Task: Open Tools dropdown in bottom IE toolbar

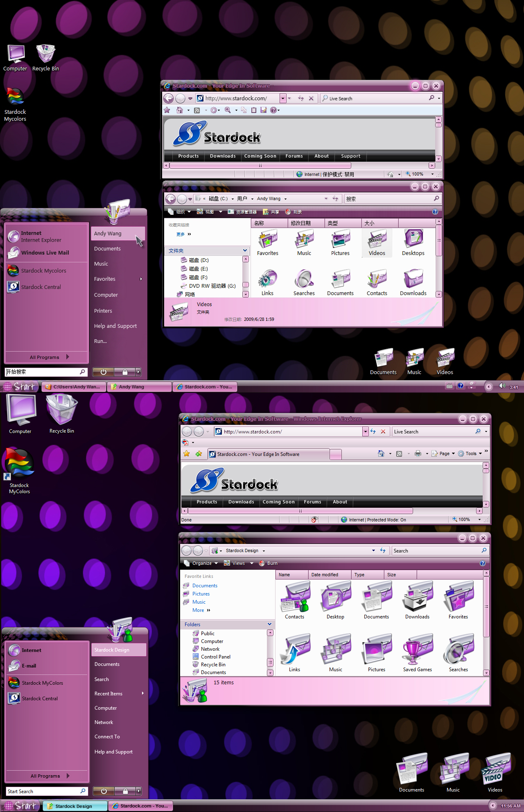Action: (x=470, y=453)
